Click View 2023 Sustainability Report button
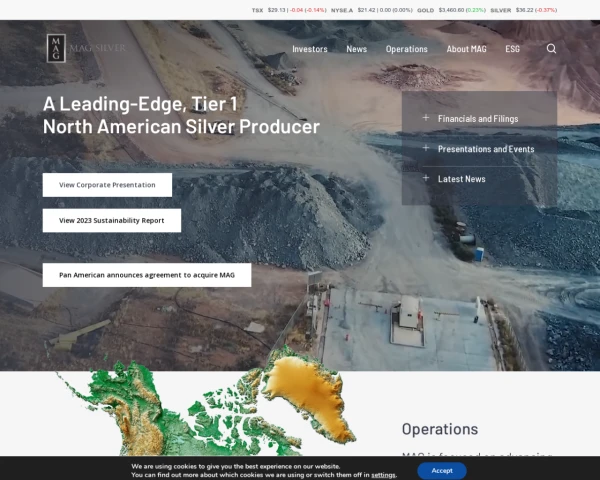Screen dimensions: 600x480 [112, 220]
